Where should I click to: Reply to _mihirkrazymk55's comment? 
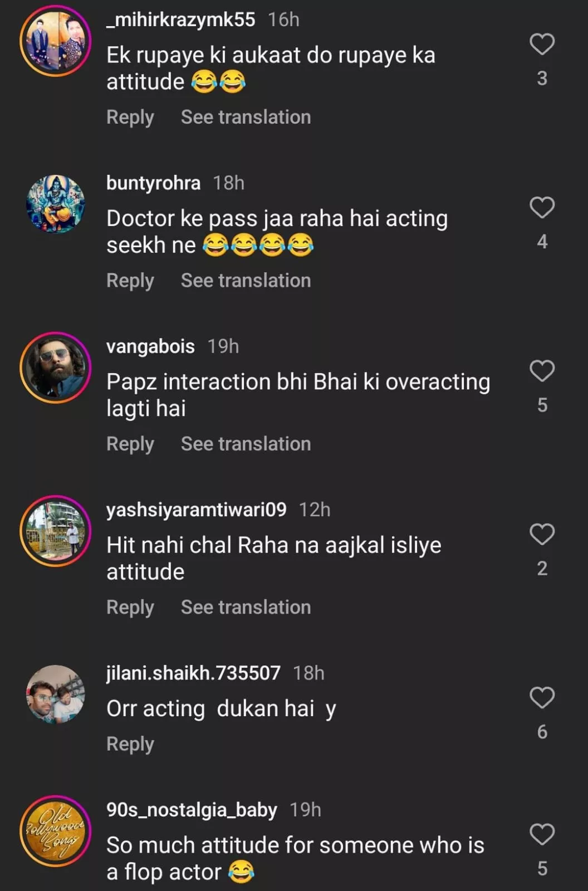pyautogui.click(x=130, y=118)
